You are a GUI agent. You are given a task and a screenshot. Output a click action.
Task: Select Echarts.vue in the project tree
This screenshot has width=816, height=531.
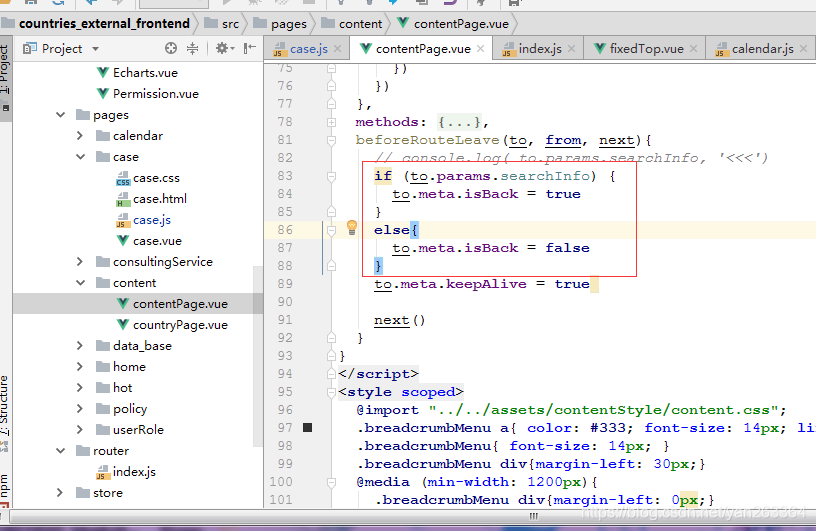click(137, 73)
